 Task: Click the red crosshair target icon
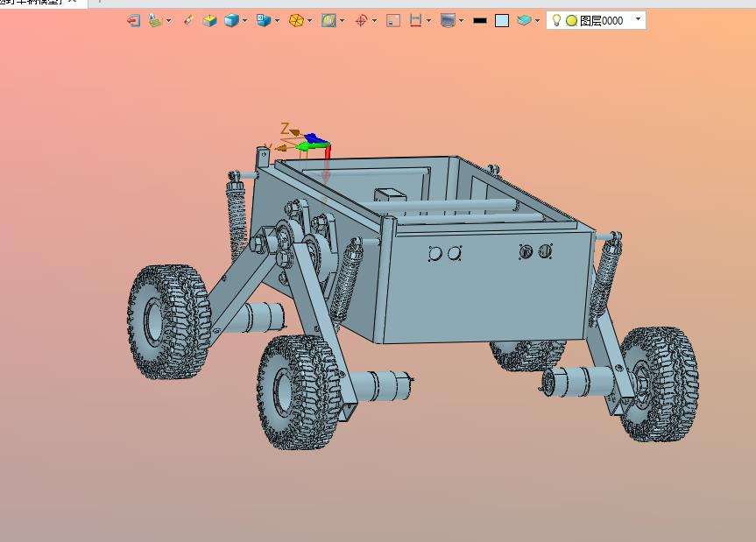(361, 21)
